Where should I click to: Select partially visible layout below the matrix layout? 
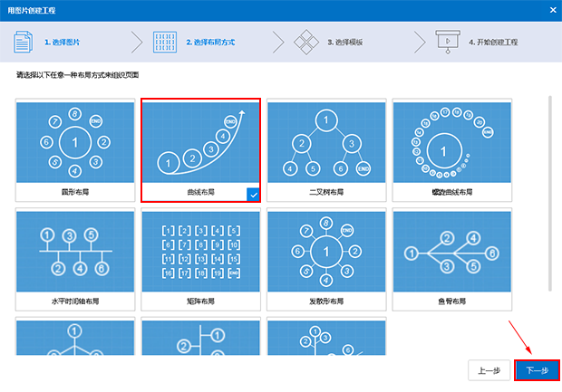pyautogui.click(x=200, y=336)
